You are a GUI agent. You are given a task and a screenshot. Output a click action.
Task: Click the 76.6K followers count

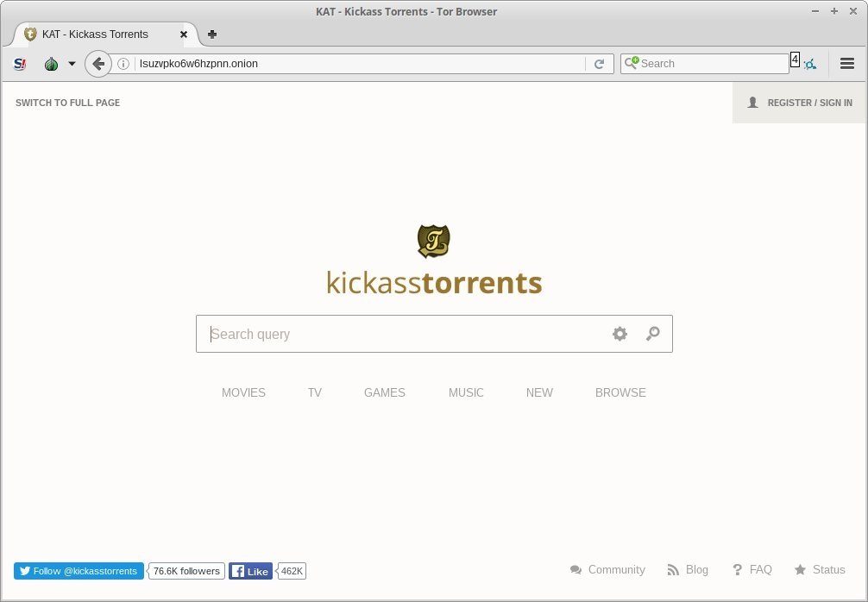(186, 571)
